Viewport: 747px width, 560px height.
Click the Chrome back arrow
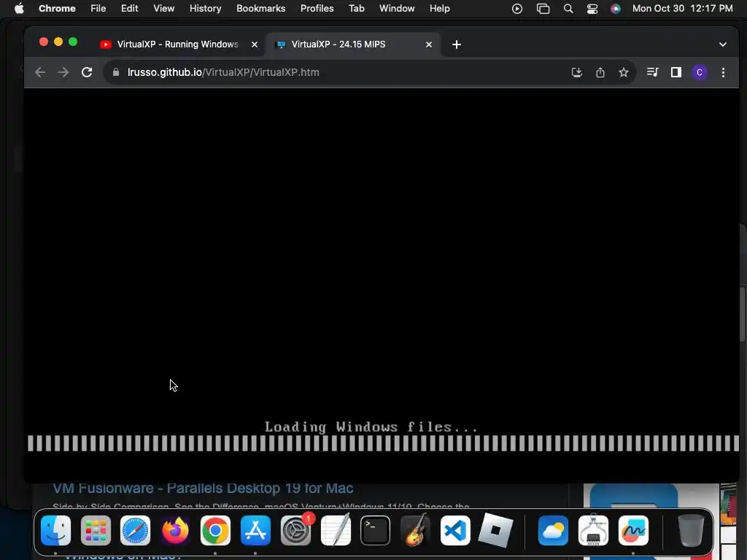[x=40, y=72]
